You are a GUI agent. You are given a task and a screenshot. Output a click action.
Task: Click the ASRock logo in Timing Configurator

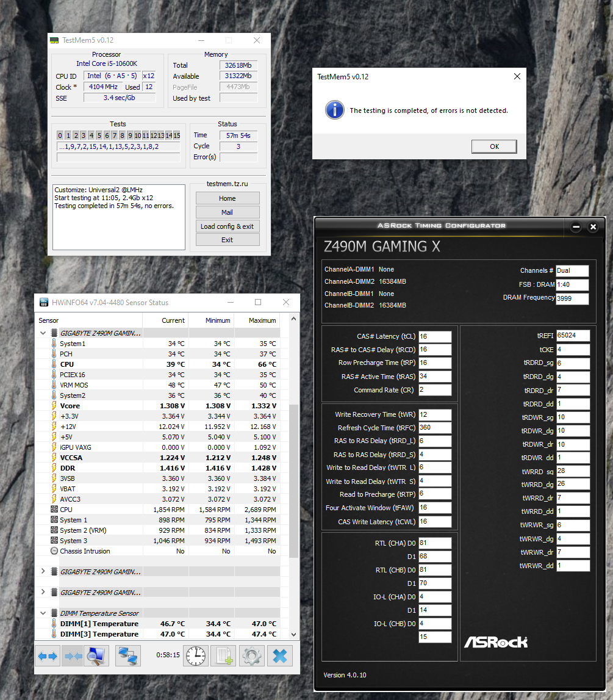[496, 643]
